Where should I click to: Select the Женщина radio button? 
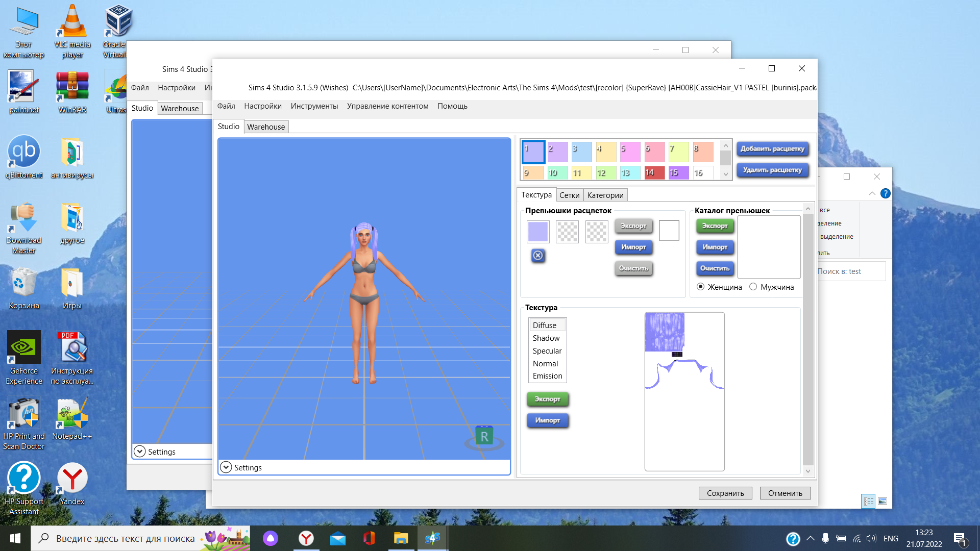[701, 287]
